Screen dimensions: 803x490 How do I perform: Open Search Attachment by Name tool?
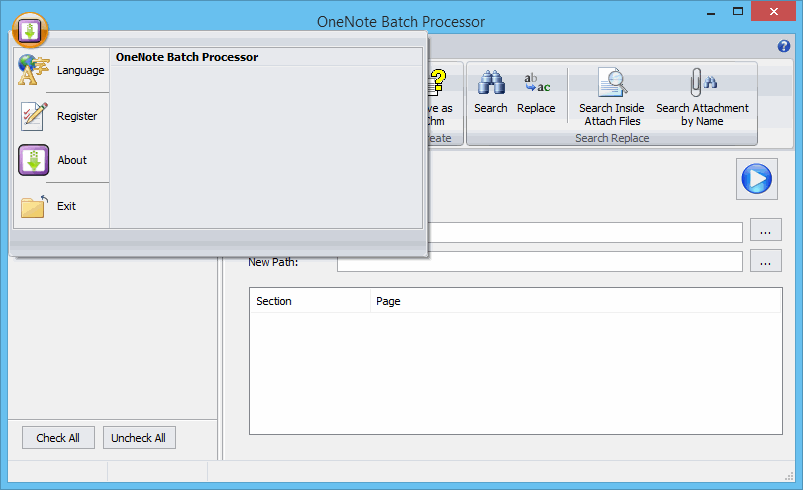702,97
